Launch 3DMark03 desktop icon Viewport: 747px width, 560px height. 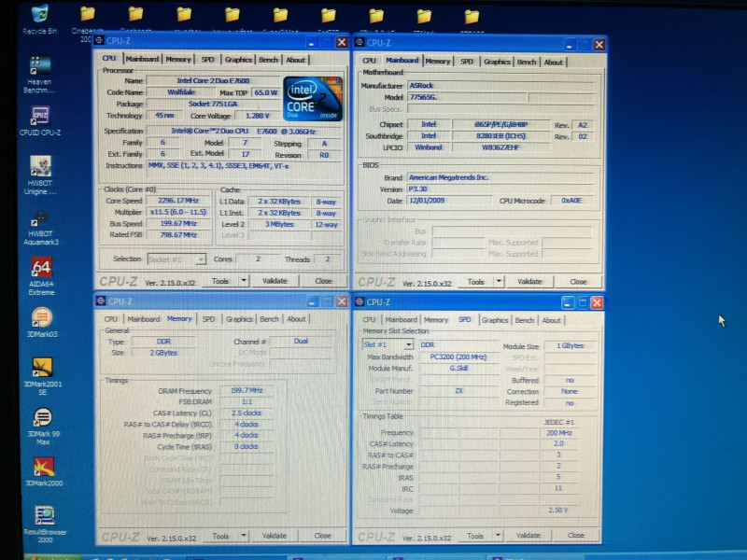click(x=42, y=323)
